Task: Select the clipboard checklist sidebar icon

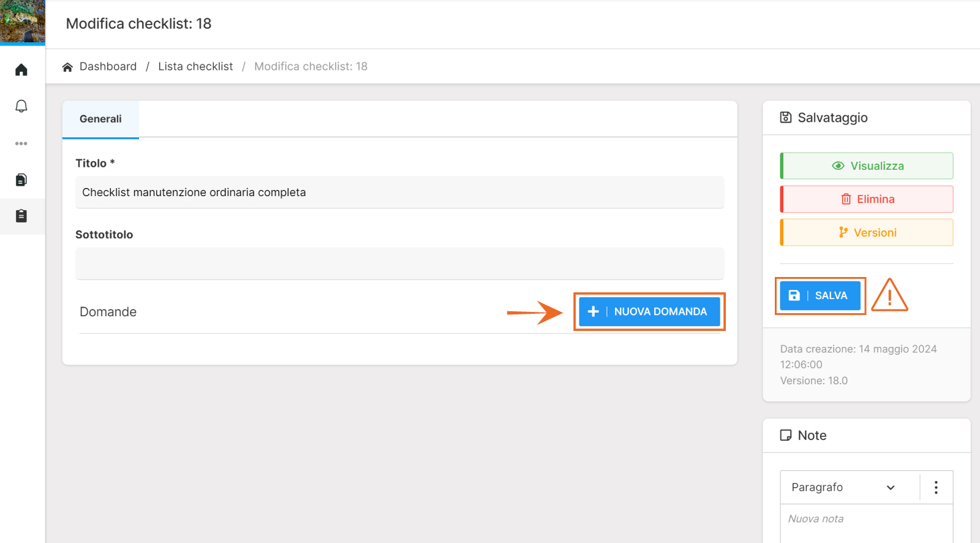Action: (x=21, y=216)
